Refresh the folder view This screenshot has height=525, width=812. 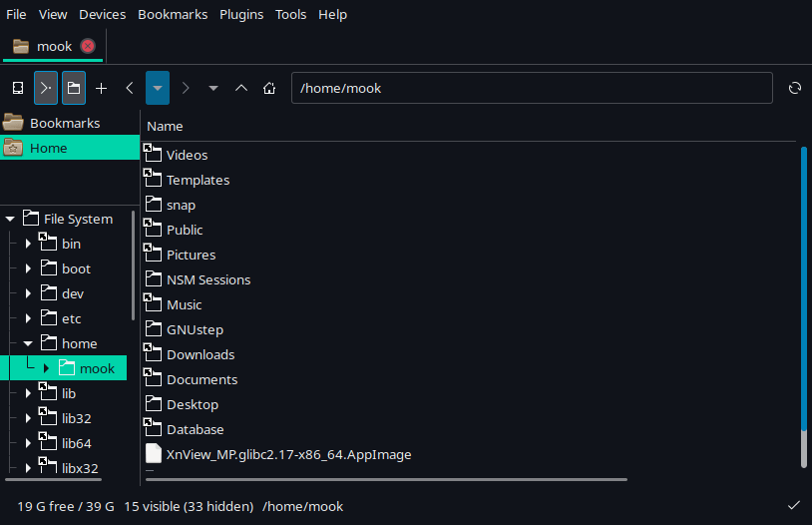point(795,88)
